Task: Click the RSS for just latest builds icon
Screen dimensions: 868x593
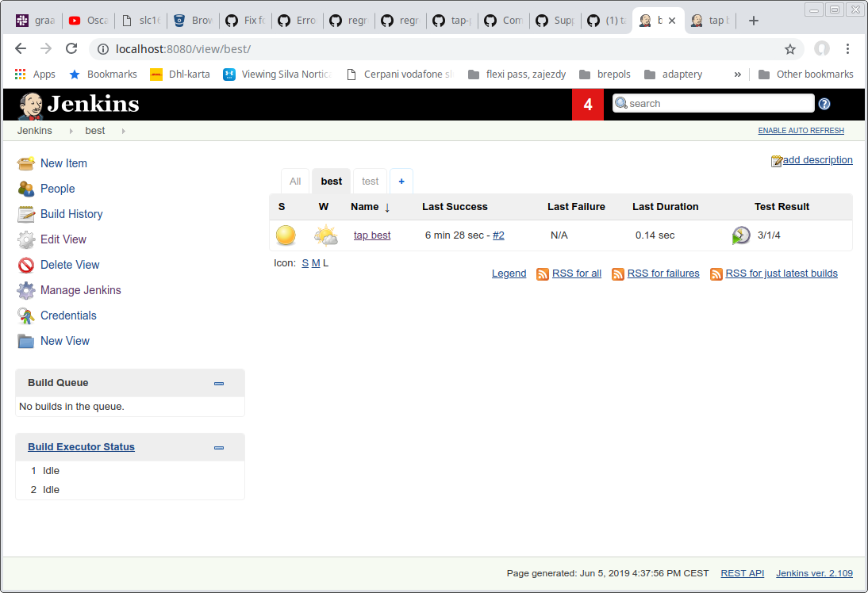Action: click(x=716, y=274)
